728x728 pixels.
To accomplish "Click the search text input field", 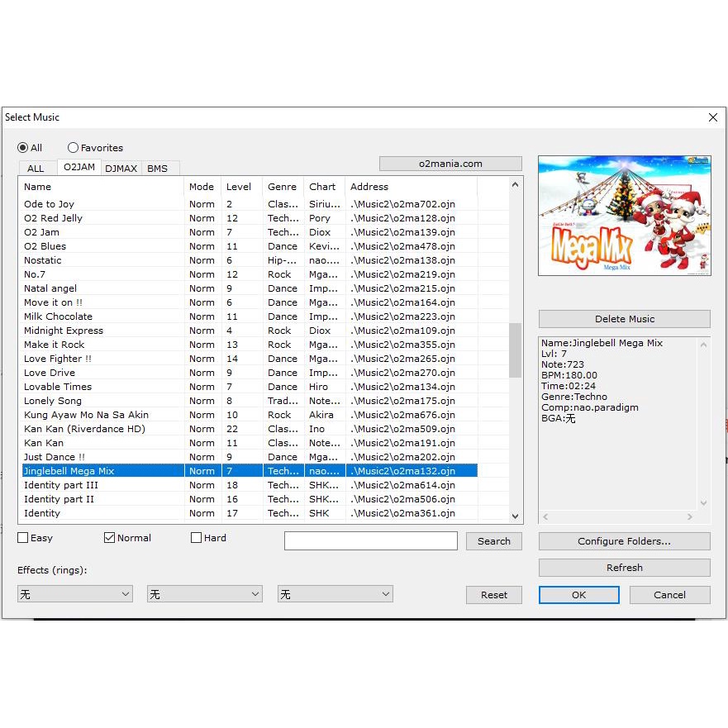I will point(370,541).
